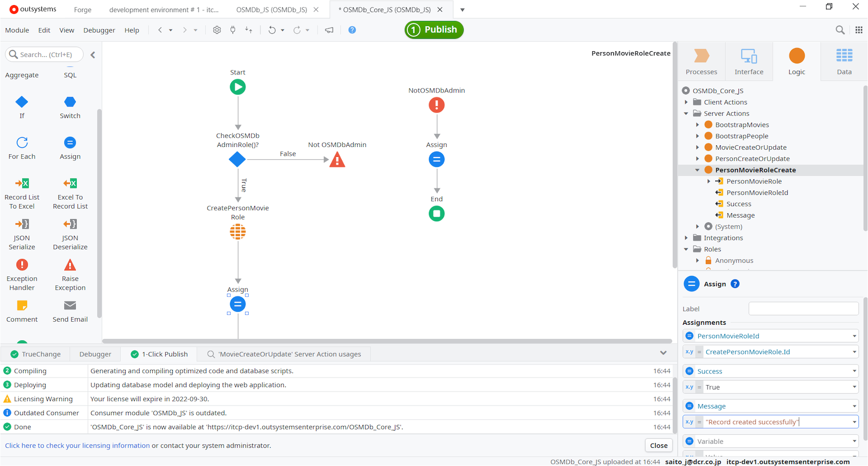Click the canvas horizontal scrollbar

pos(387,341)
